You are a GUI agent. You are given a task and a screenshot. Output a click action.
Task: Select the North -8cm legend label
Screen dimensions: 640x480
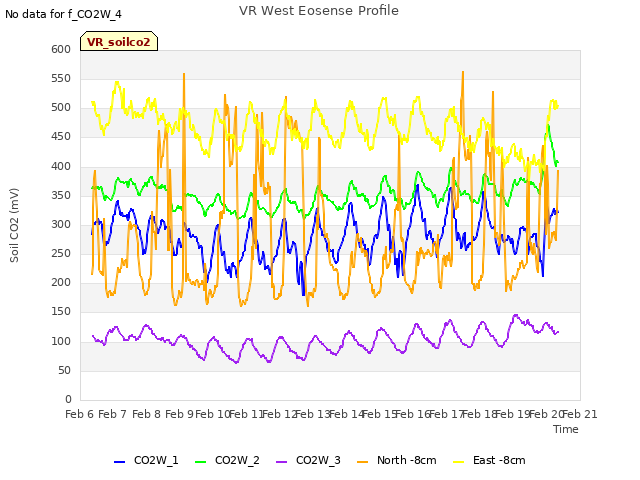(x=407, y=460)
